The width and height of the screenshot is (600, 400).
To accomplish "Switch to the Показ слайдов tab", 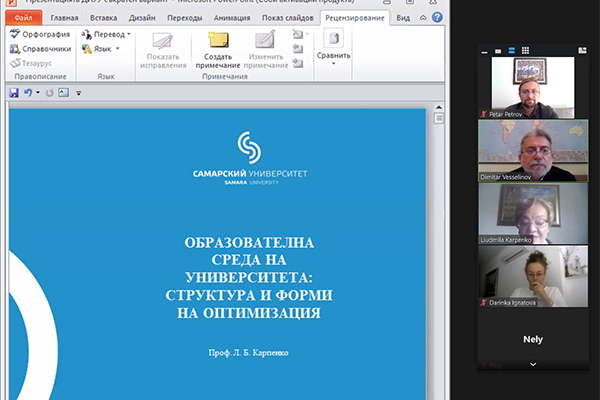I will [287, 18].
